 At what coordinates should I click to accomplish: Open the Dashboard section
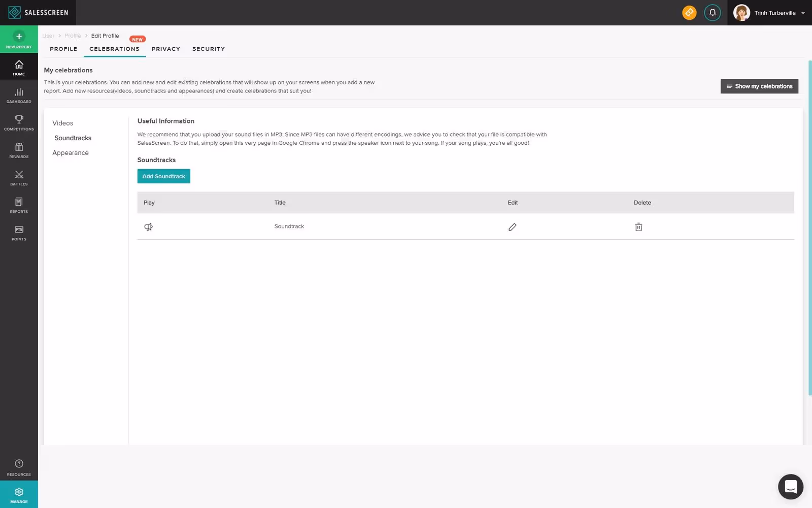pyautogui.click(x=19, y=95)
